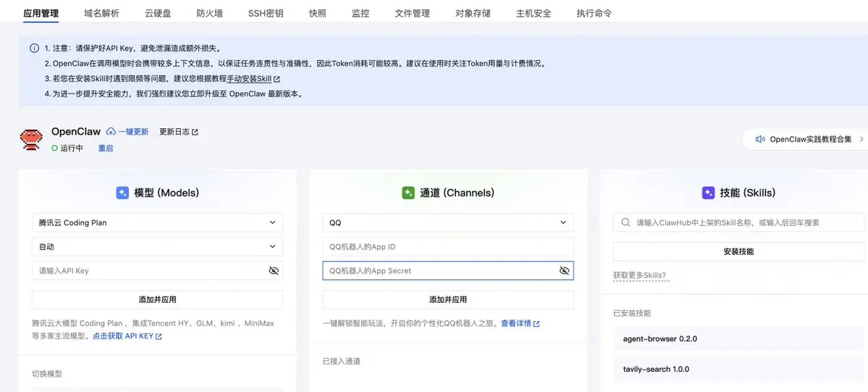868x392 pixels.
Task: Switch to the 监控 tab
Action: pyautogui.click(x=361, y=13)
